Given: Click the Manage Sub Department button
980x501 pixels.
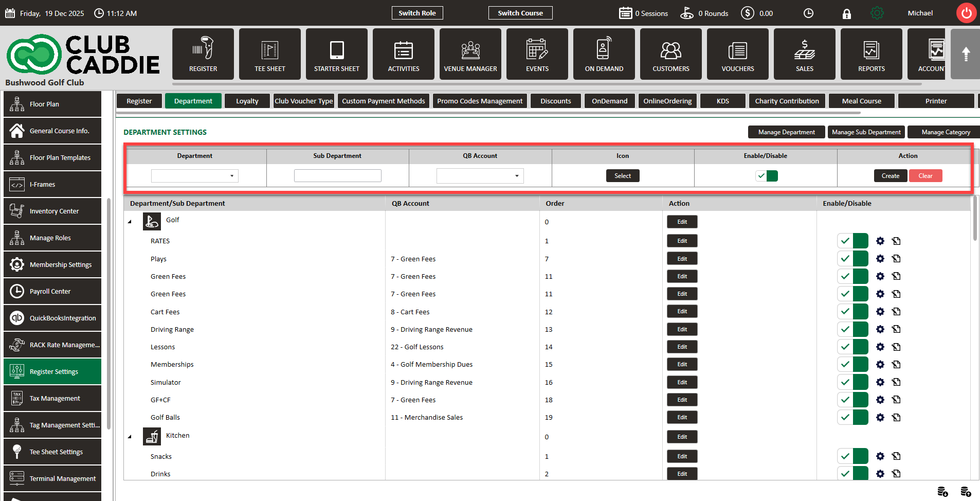Looking at the screenshot, I should (x=866, y=132).
